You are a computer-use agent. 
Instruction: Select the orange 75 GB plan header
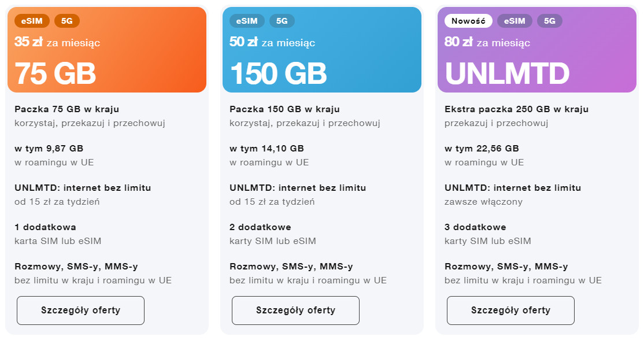pos(107,50)
